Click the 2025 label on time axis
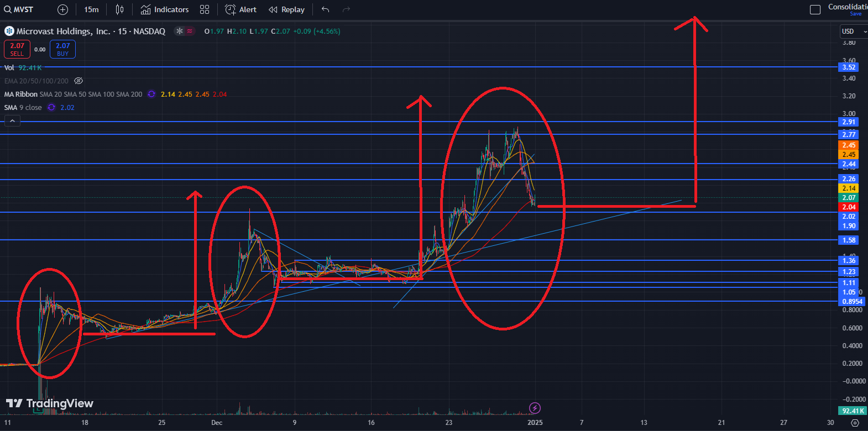 click(535, 423)
